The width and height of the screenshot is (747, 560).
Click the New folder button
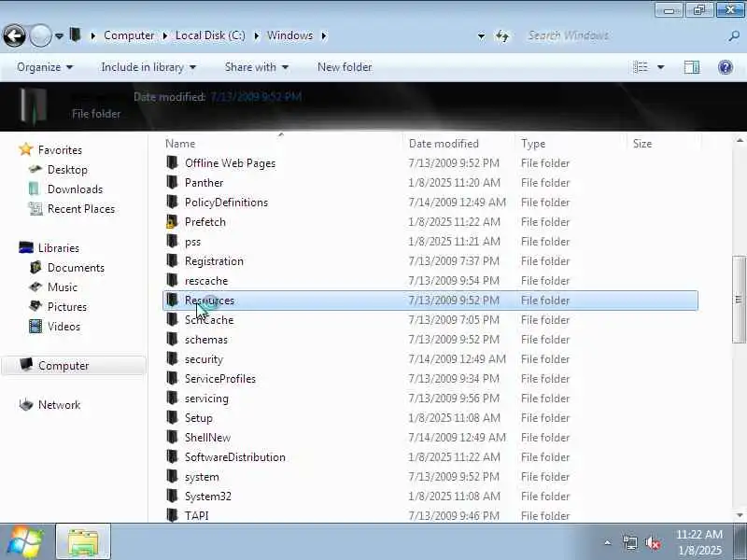tap(345, 67)
